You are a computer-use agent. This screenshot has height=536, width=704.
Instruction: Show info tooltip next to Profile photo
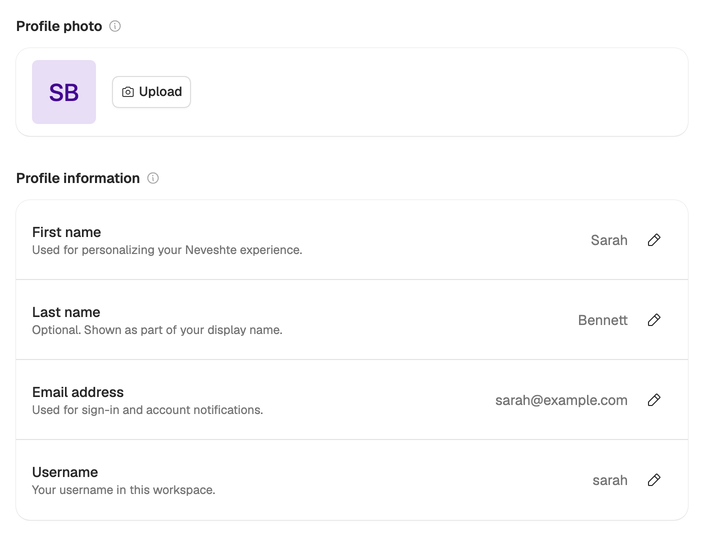[115, 26]
